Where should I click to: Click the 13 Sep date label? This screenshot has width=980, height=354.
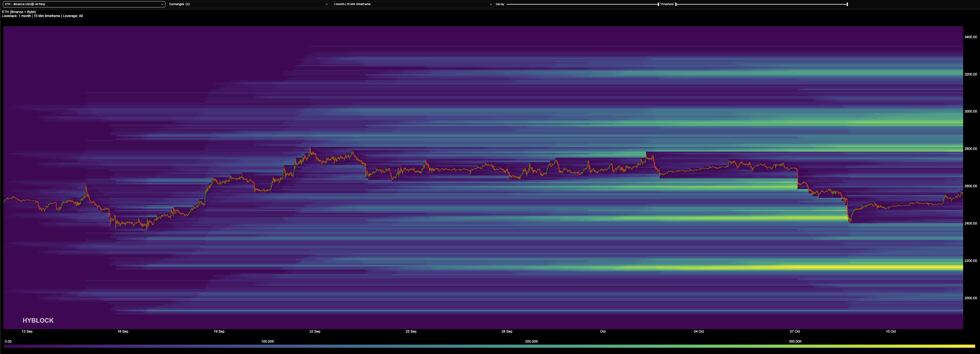click(x=27, y=331)
